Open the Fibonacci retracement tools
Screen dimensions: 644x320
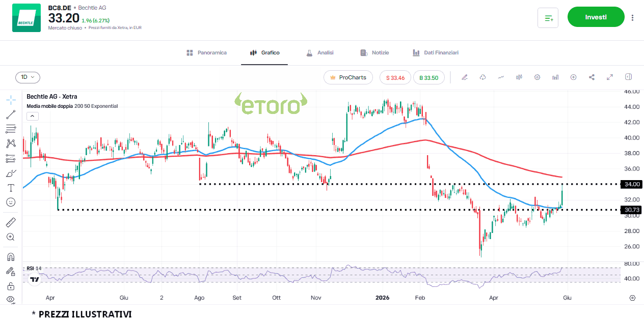click(x=11, y=129)
